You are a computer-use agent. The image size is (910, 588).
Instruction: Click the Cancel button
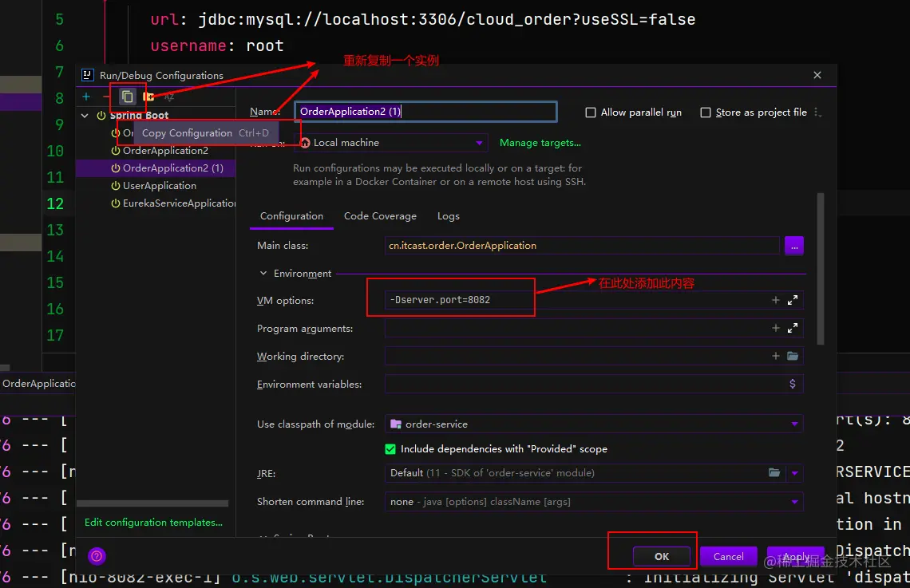728,557
